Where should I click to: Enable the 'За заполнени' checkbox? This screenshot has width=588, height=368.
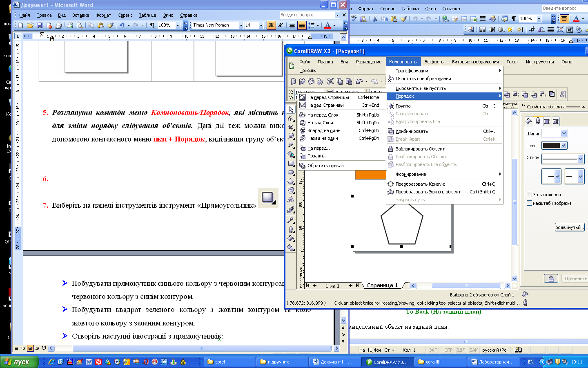(x=530, y=195)
